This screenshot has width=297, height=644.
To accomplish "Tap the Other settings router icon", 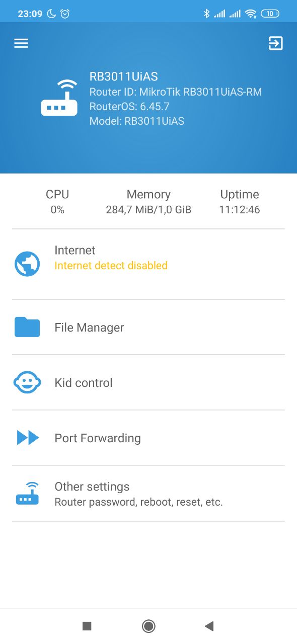I will [27, 494].
